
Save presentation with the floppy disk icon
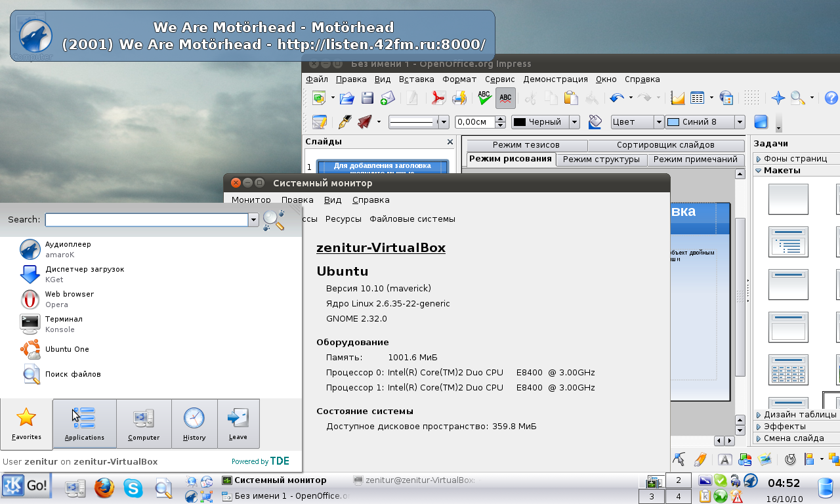[367, 98]
